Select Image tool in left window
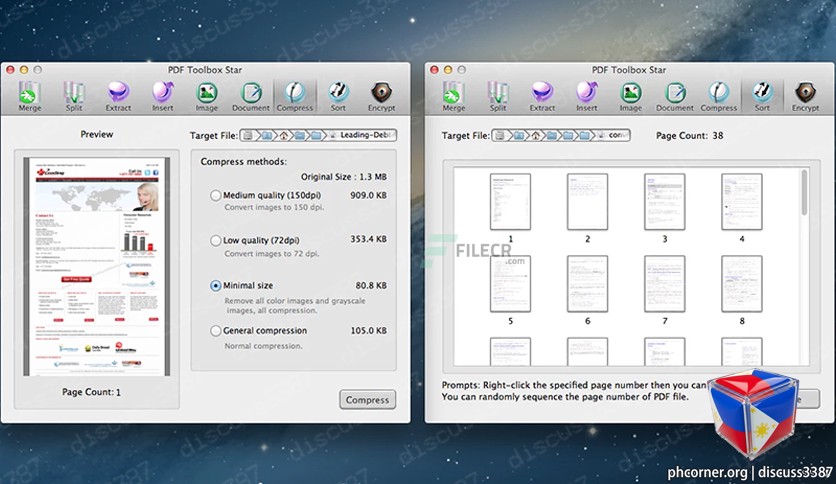Image resolution: width=836 pixels, height=484 pixels. pyautogui.click(x=206, y=96)
